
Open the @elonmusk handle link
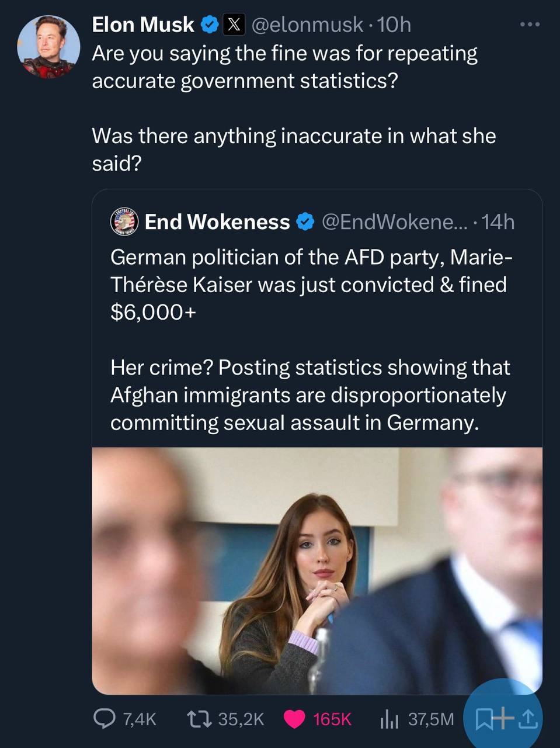[x=307, y=25]
